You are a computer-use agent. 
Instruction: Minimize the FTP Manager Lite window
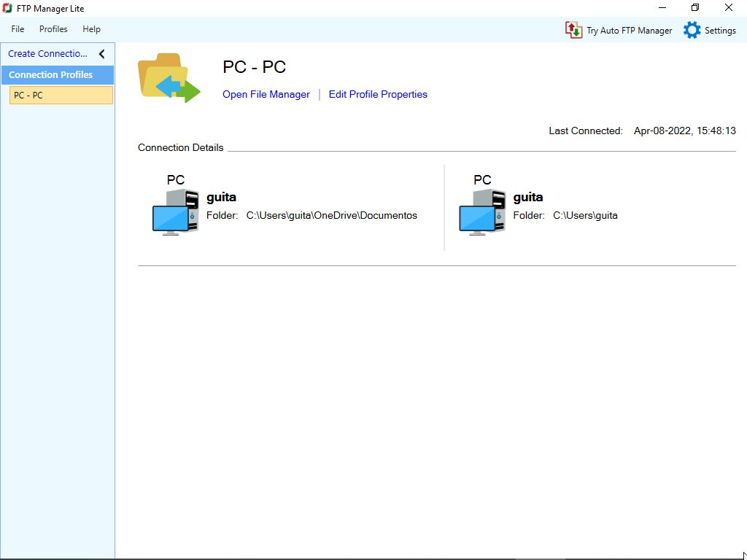click(x=662, y=7)
